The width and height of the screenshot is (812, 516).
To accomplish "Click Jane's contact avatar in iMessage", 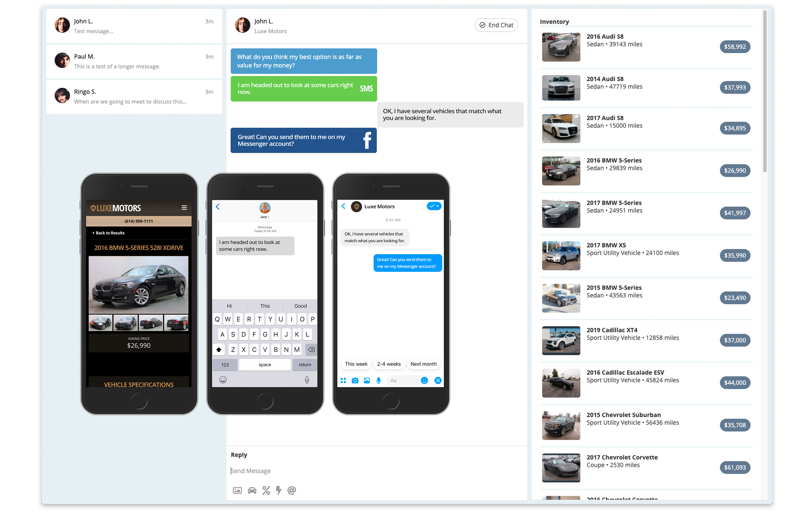I will pyautogui.click(x=265, y=208).
